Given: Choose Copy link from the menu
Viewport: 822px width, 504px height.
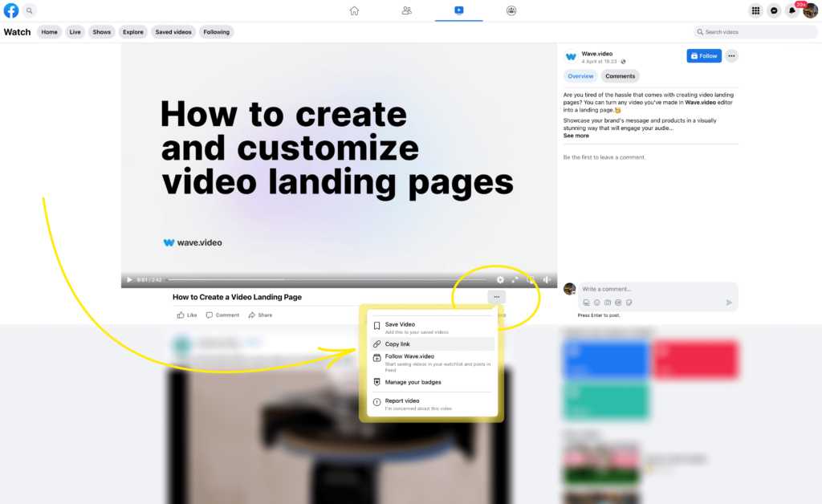Looking at the screenshot, I should click(432, 343).
